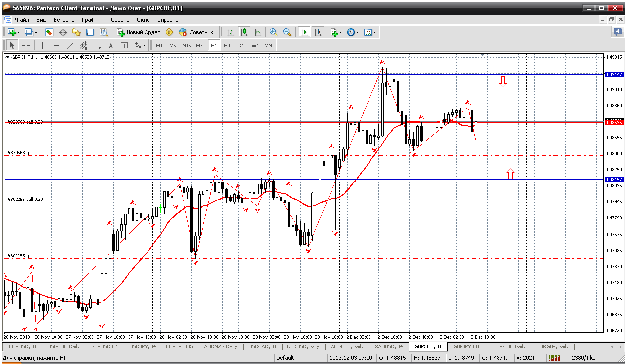Screen dimensions: 627x364
Task: Expand the chart periodicity clock dropdown
Action: coord(357,32)
